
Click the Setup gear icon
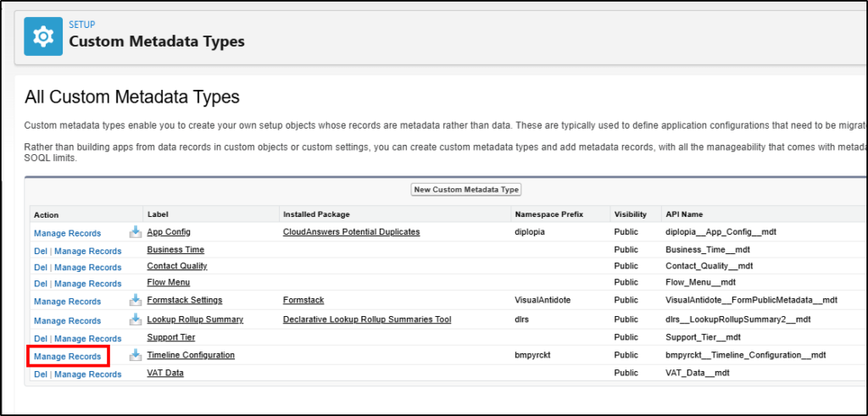pyautogui.click(x=42, y=36)
